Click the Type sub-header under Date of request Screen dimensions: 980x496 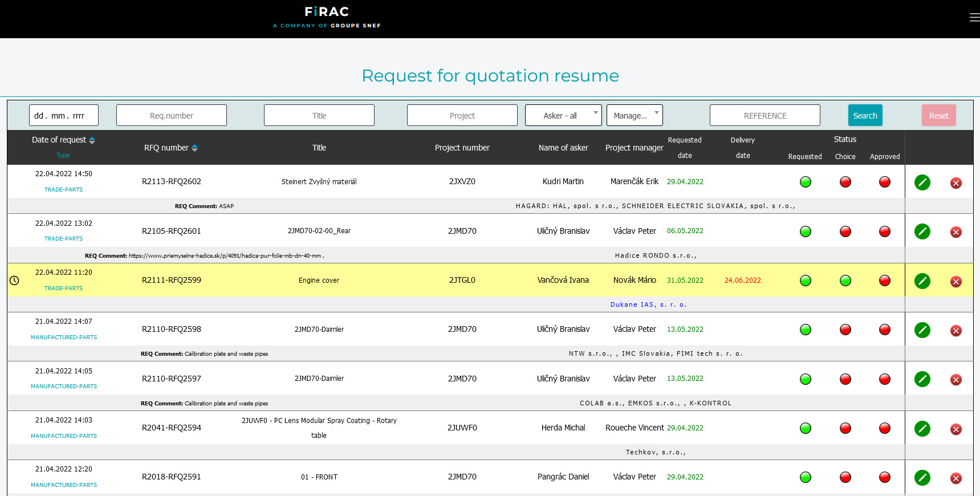pos(63,155)
